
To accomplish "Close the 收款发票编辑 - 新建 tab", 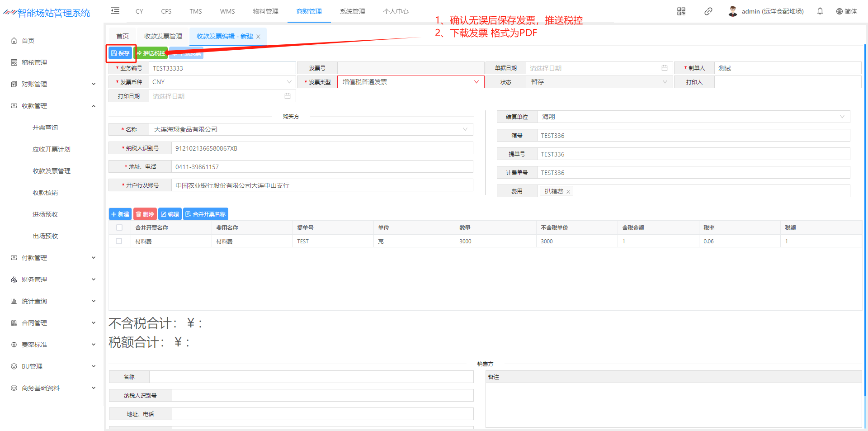I will coord(258,37).
